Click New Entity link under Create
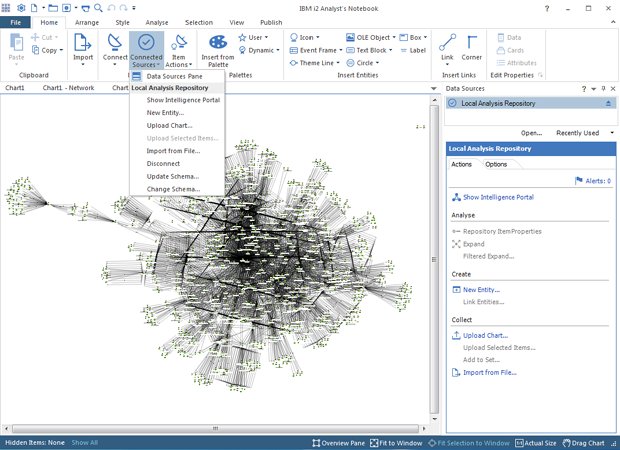Image resolution: width=620 pixels, height=450 pixels. (x=481, y=290)
